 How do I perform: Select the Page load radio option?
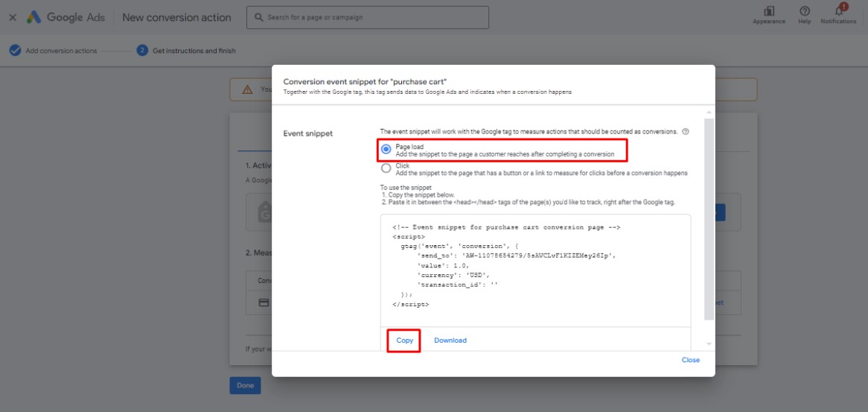[x=386, y=150]
